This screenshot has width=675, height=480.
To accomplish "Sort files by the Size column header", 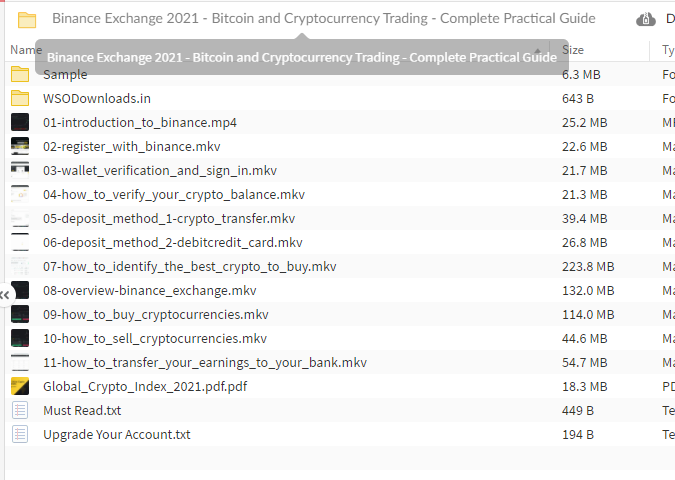I will click(573, 50).
